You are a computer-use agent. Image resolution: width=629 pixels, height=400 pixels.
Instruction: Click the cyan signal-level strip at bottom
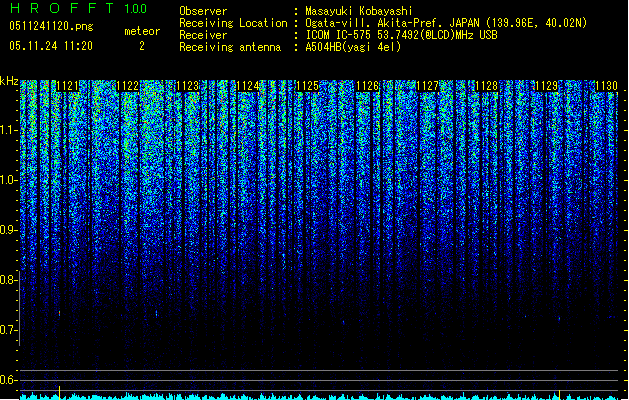319,396
